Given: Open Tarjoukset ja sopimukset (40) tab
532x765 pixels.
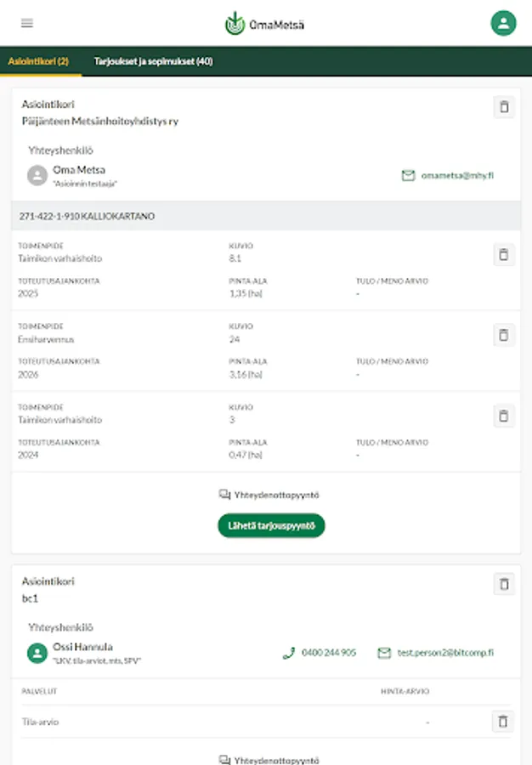Looking at the screenshot, I should 153,61.
